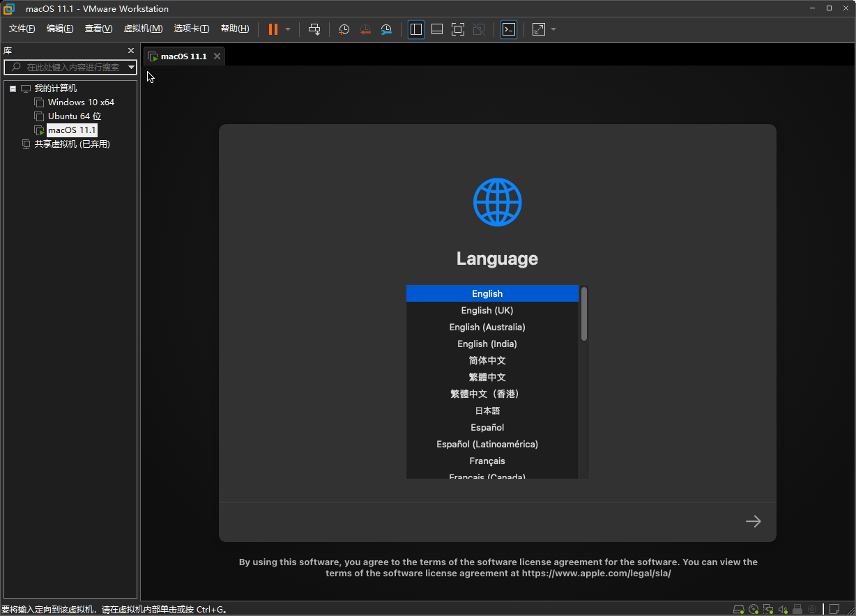Open the 帮助(H) menu
Image resolution: width=856 pixels, height=616 pixels.
point(235,29)
